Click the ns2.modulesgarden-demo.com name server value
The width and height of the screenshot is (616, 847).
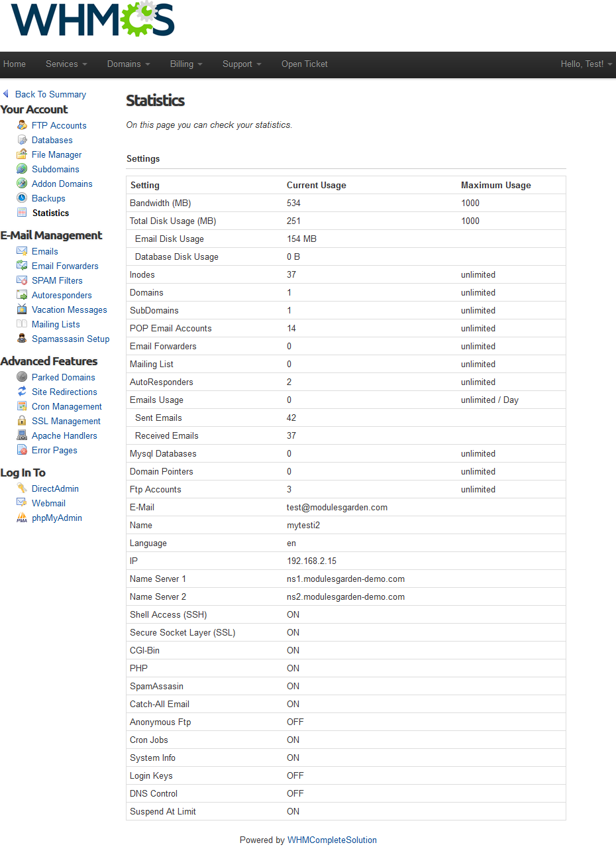click(346, 596)
